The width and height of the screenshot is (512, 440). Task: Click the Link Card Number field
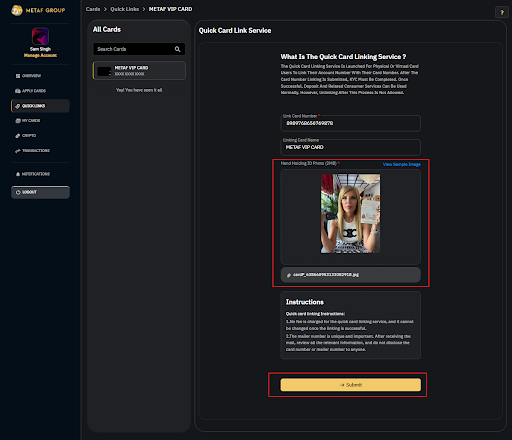[x=351, y=123]
